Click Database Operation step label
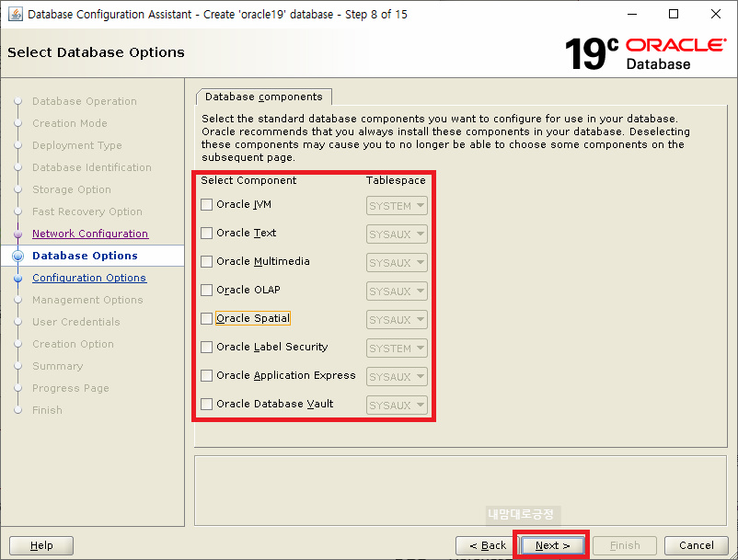This screenshot has width=738, height=560. (x=85, y=101)
